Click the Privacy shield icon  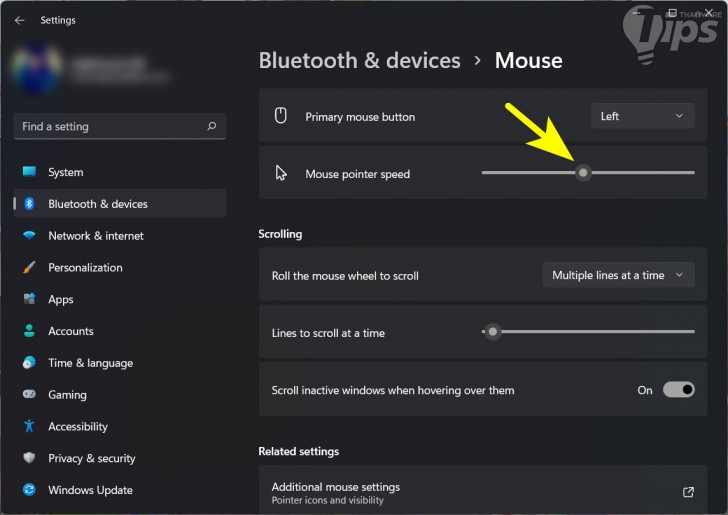(x=29, y=457)
